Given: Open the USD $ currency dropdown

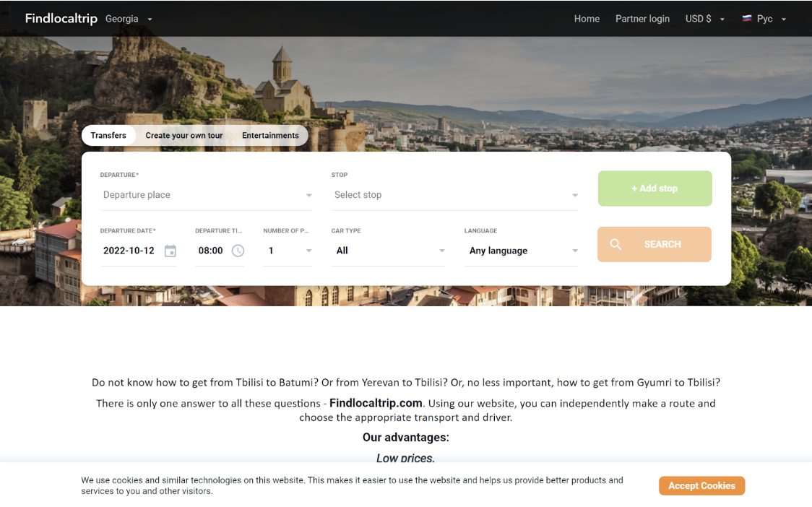Looking at the screenshot, I should [705, 19].
